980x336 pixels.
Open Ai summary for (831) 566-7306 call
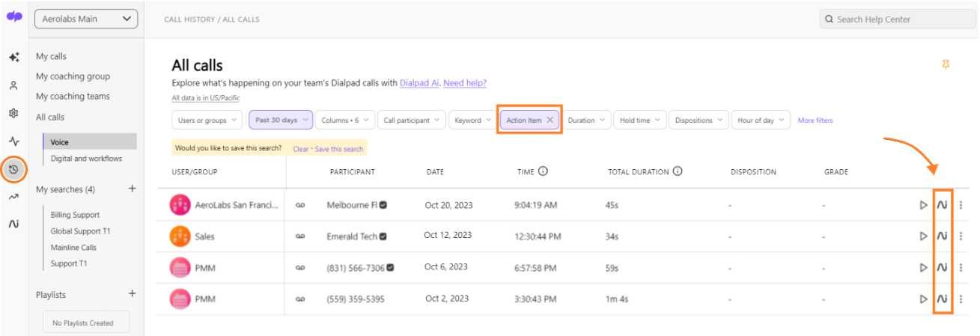[x=943, y=267]
